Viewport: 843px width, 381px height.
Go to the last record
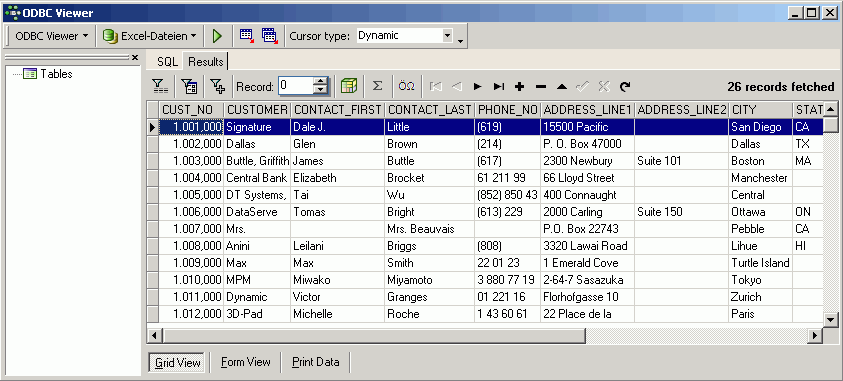pyautogui.click(x=499, y=86)
